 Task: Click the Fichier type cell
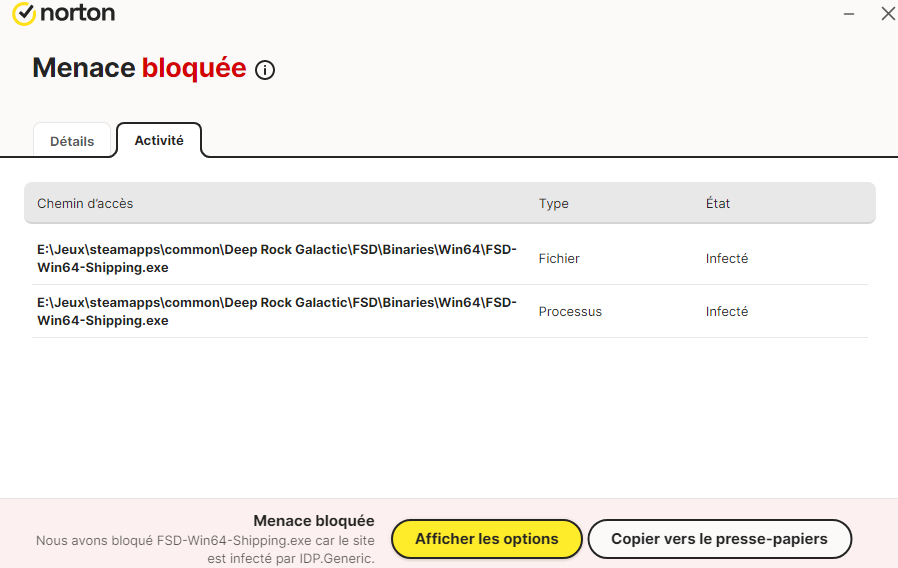pyautogui.click(x=559, y=258)
